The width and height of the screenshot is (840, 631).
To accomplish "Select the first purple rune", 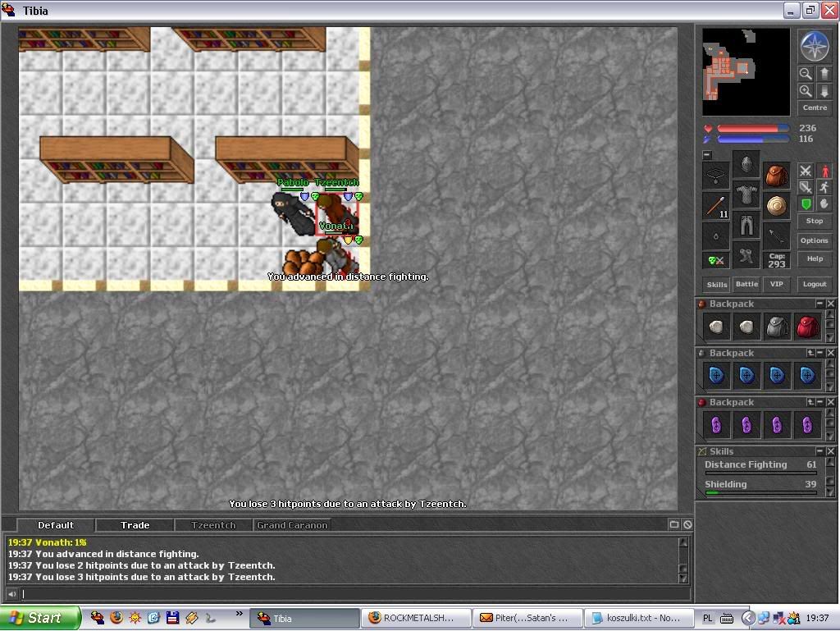I will click(716, 425).
